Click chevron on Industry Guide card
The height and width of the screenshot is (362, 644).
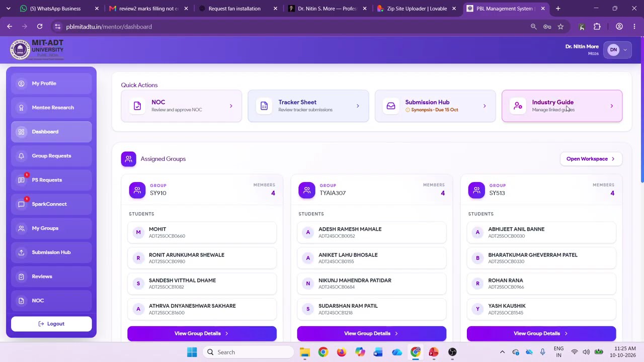(x=611, y=106)
